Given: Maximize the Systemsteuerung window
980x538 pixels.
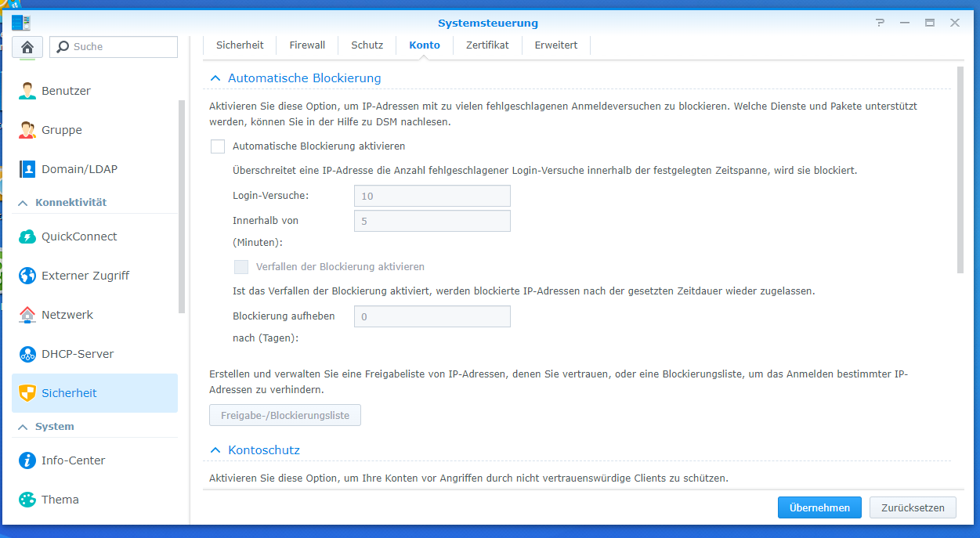Looking at the screenshot, I should pos(930,23).
